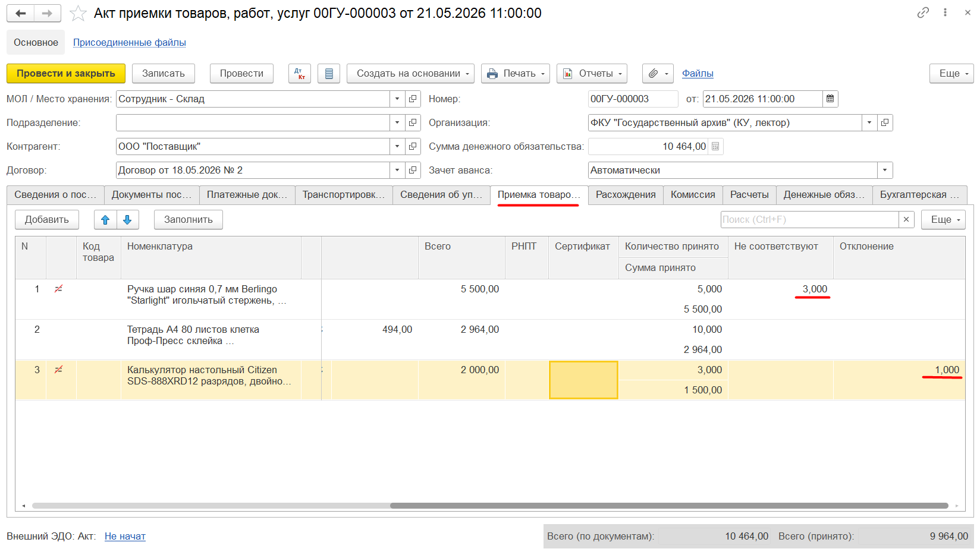
Task: Switch to the Комиссия tab
Action: click(x=693, y=194)
